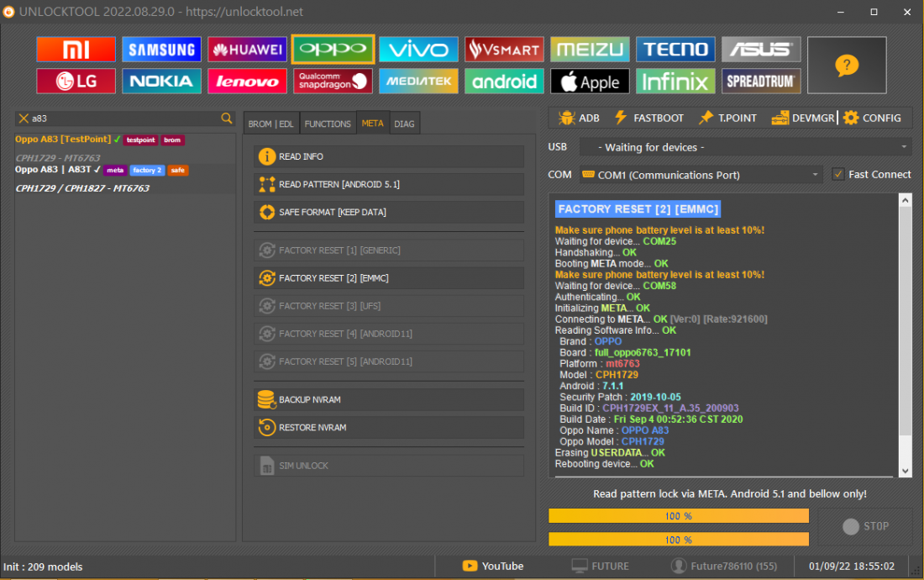Select the Lenovo brand logo

coord(248,82)
